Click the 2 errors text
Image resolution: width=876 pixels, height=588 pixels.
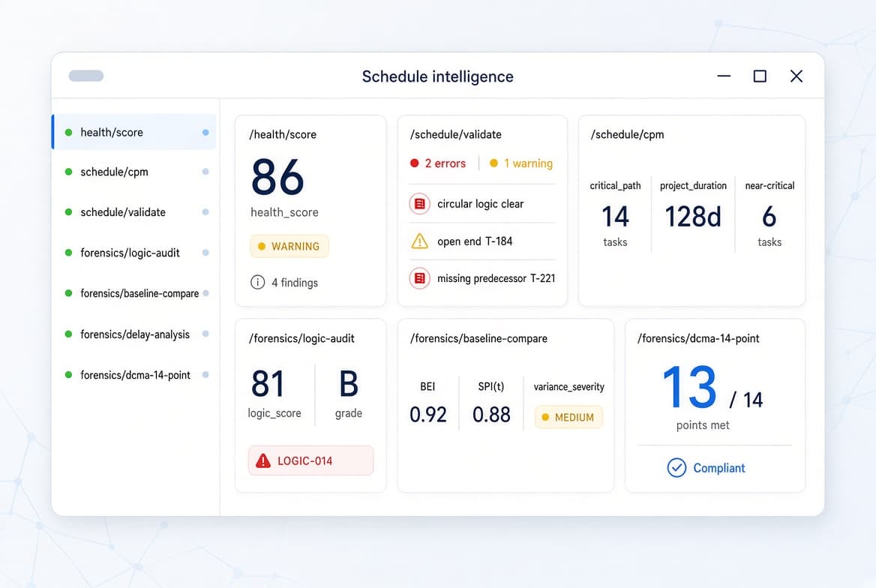tap(445, 163)
